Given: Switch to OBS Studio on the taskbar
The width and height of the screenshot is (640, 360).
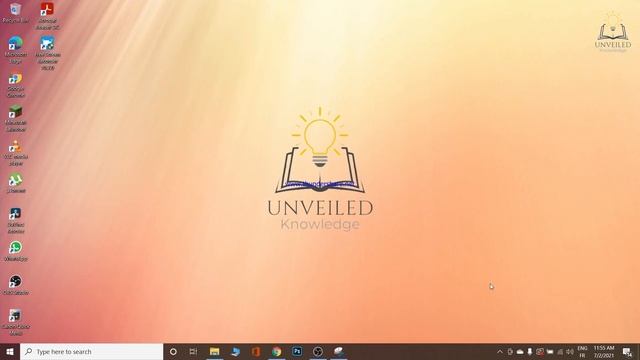Looking at the screenshot, I should (x=318, y=351).
